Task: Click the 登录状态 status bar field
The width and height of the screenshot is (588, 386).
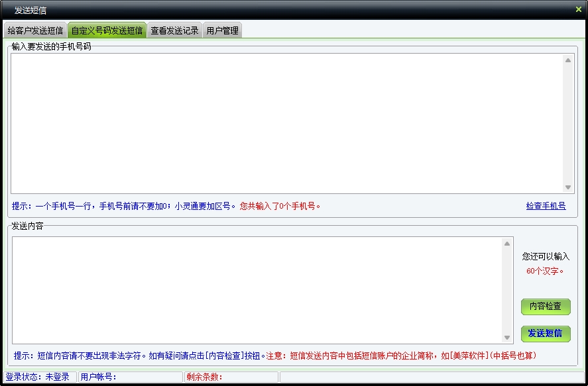Action: (38, 377)
